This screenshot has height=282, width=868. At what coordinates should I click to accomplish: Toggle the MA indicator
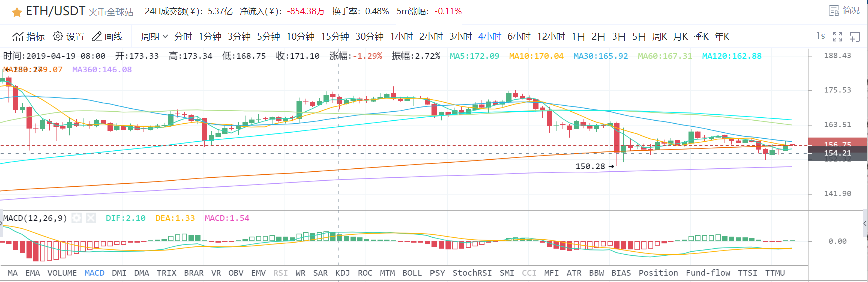tap(13, 273)
